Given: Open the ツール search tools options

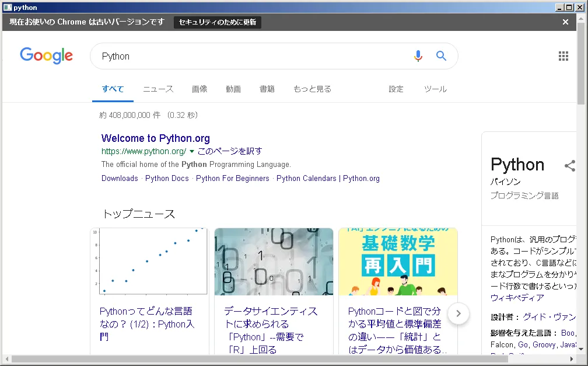Looking at the screenshot, I should (x=435, y=89).
